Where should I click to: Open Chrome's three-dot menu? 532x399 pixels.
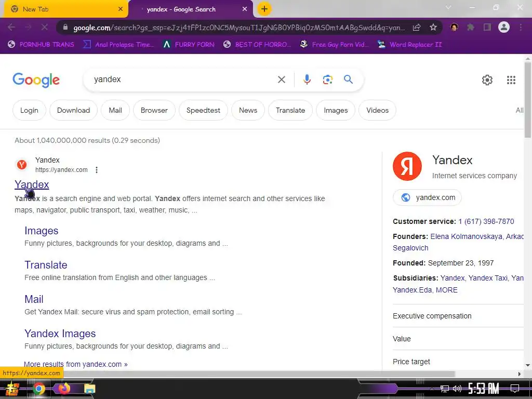(521, 27)
